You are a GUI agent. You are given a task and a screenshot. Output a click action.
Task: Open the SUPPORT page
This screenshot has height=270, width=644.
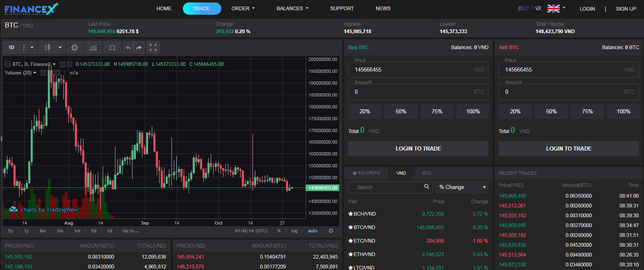coord(342,8)
